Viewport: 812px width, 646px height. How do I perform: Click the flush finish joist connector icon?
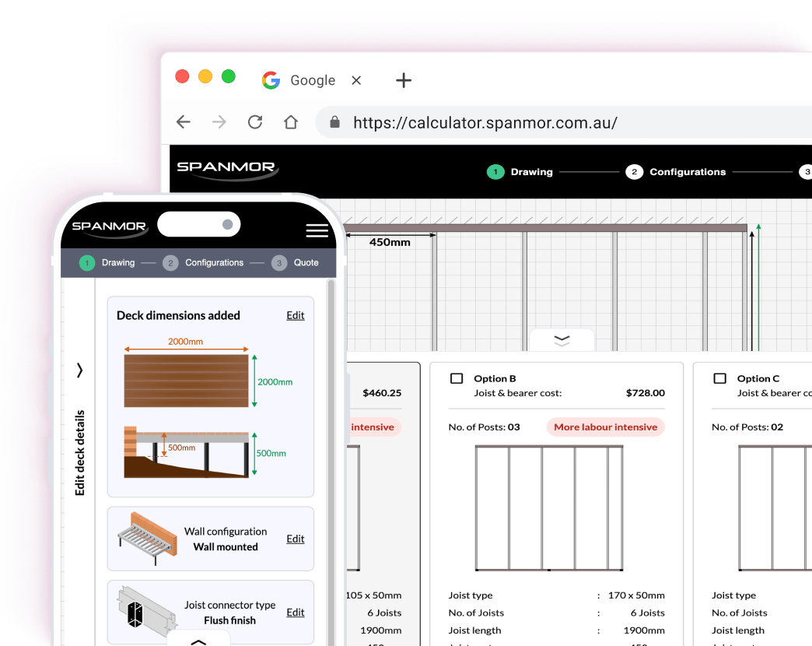pos(148,612)
